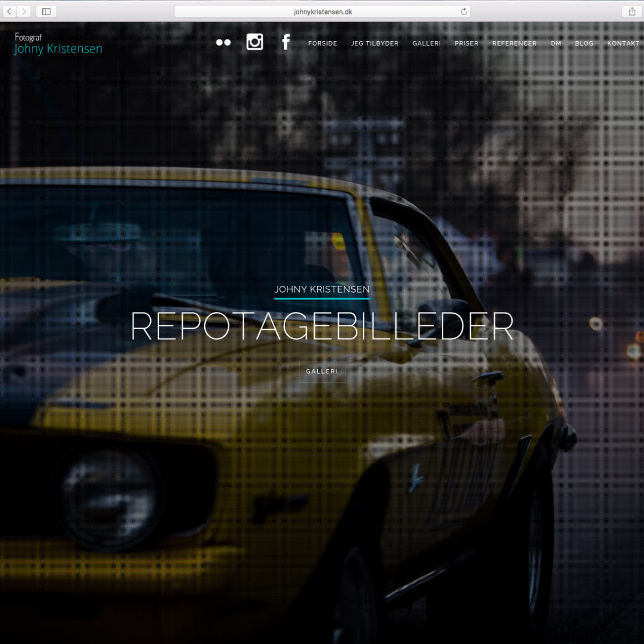
Task: Open the Flickr two-dots icon
Action: click(x=223, y=42)
